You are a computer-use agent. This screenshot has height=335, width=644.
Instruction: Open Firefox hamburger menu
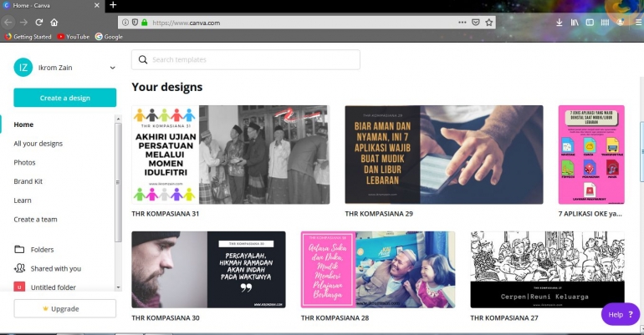pos(639,23)
